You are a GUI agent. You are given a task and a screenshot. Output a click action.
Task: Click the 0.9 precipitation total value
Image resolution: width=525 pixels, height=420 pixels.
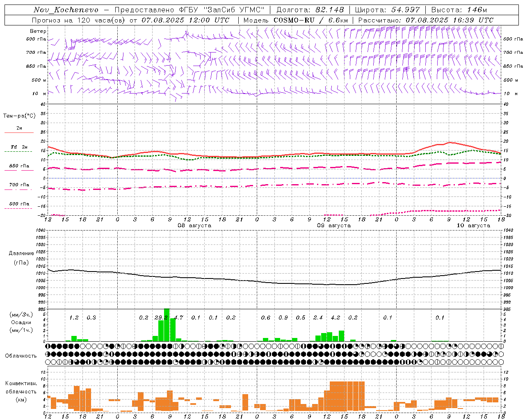click(283, 317)
